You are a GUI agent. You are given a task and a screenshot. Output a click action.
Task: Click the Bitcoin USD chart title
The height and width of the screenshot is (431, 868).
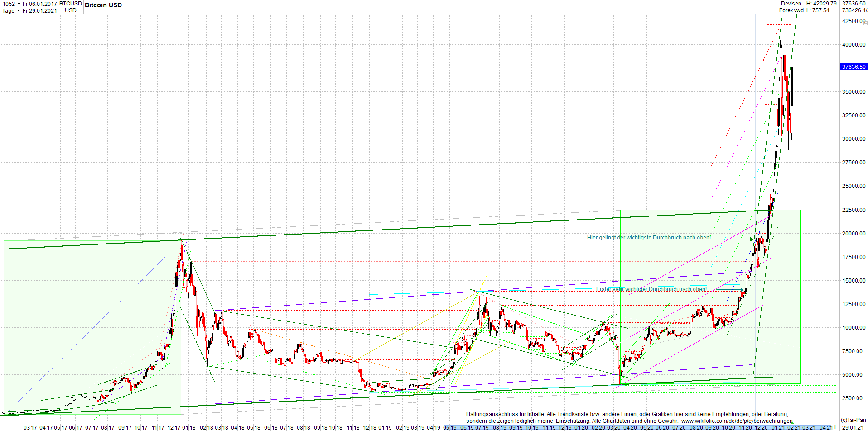(x=103, y=5)
